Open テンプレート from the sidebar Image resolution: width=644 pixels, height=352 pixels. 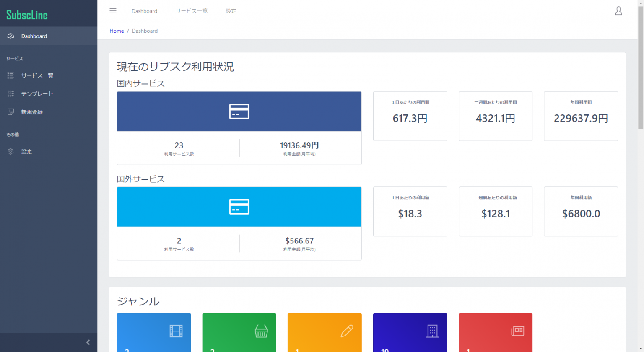[x=37, y=94]
